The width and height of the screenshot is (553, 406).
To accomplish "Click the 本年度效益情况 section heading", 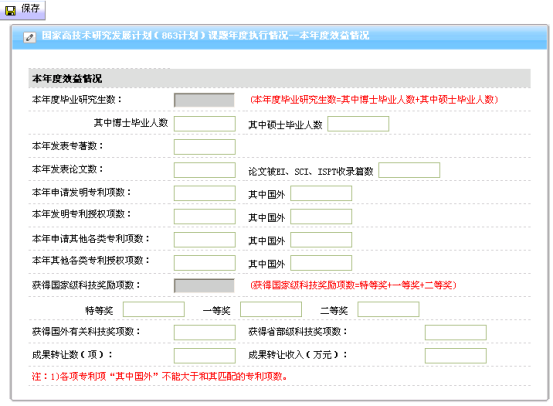I will 67,78.
